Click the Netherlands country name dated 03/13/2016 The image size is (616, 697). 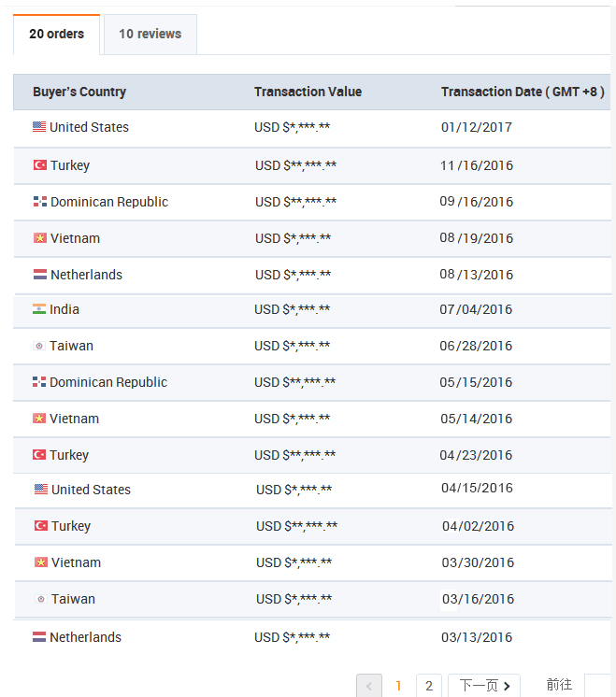[x=85, y=637]
